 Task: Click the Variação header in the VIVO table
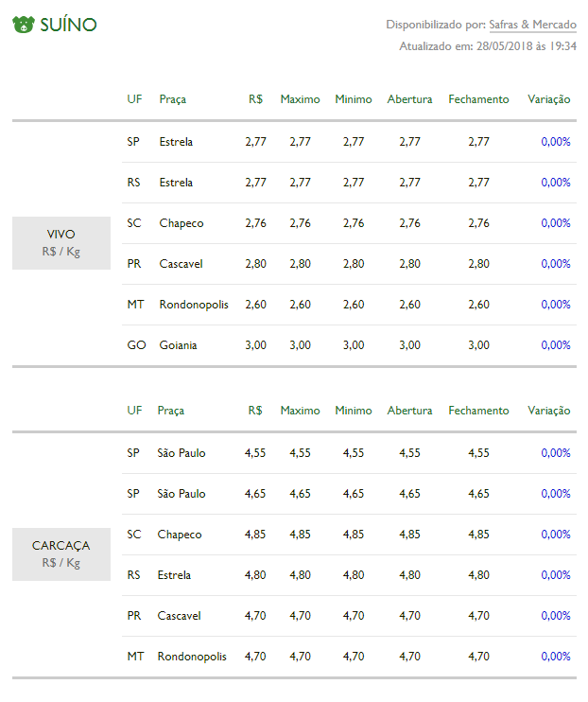click(549, 99)
